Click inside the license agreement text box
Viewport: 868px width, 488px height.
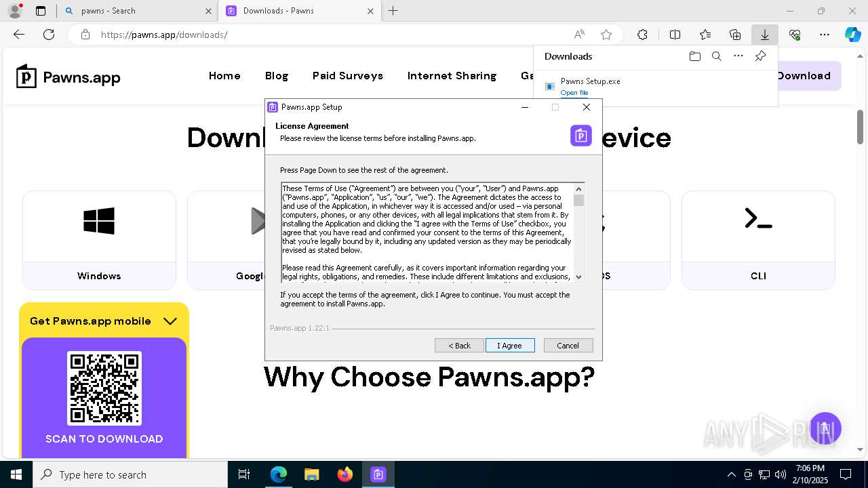pos(427,232)
